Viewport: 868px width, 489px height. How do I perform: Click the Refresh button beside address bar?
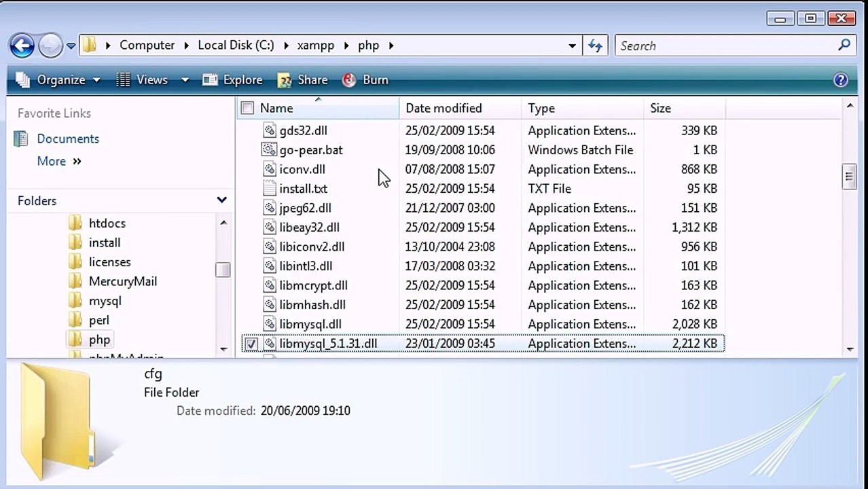596,46
